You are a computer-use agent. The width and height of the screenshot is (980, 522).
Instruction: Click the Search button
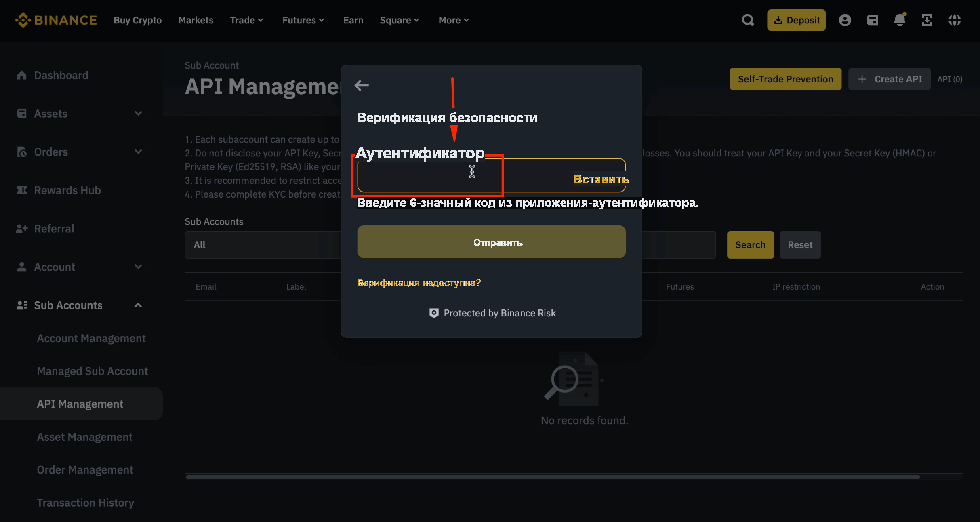pos(751,245)
